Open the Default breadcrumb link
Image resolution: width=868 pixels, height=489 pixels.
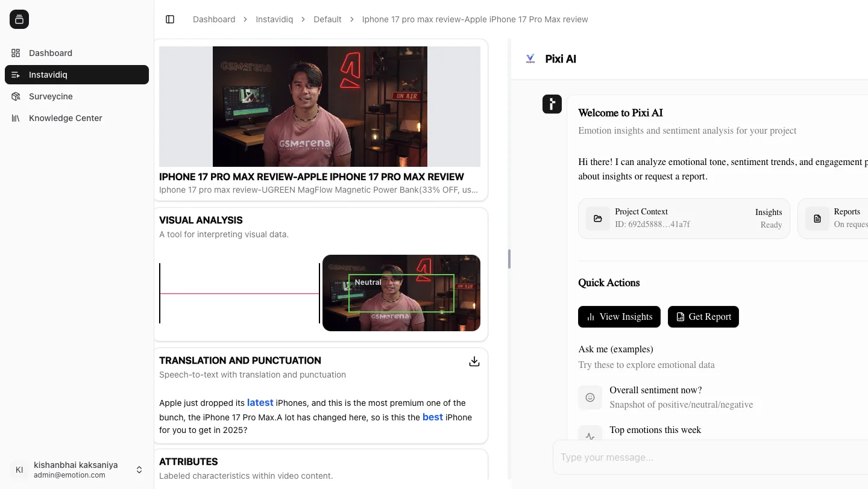tap(327, 19)
